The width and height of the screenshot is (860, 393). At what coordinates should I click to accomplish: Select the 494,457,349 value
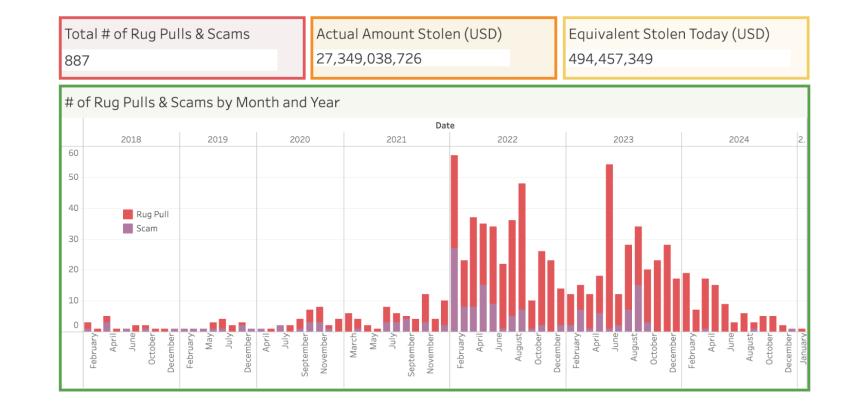[x=610, y=59]
